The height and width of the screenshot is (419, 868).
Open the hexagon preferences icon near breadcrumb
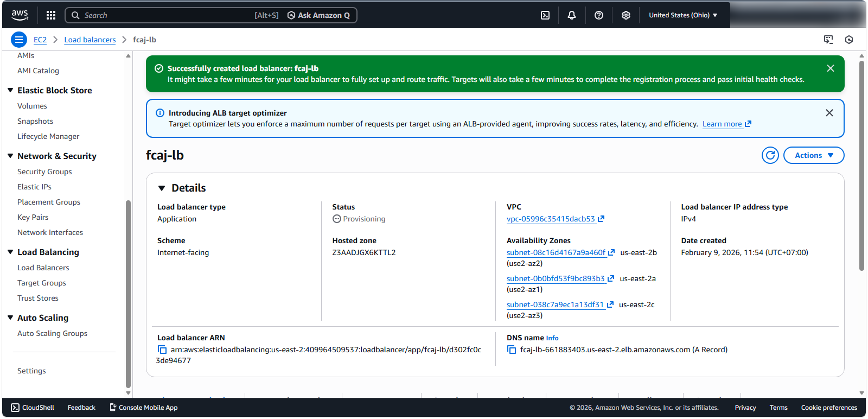pyautogui.click(x=849, y=40)
